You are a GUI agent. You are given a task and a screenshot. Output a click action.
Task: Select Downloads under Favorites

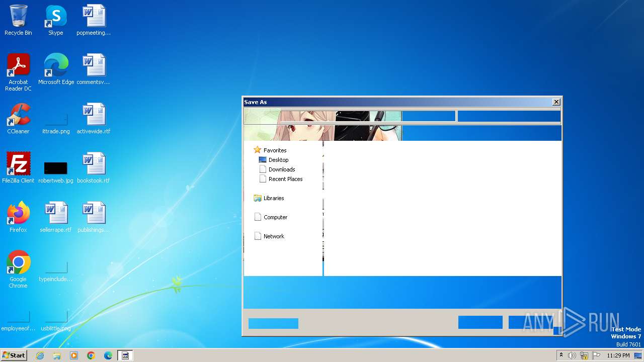tap(277, 169)
